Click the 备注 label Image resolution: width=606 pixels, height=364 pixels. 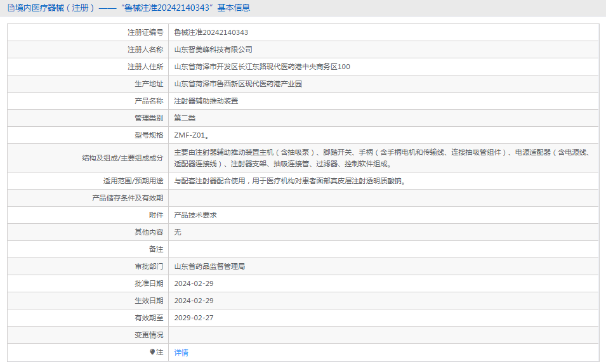click(x=156, y=249)
